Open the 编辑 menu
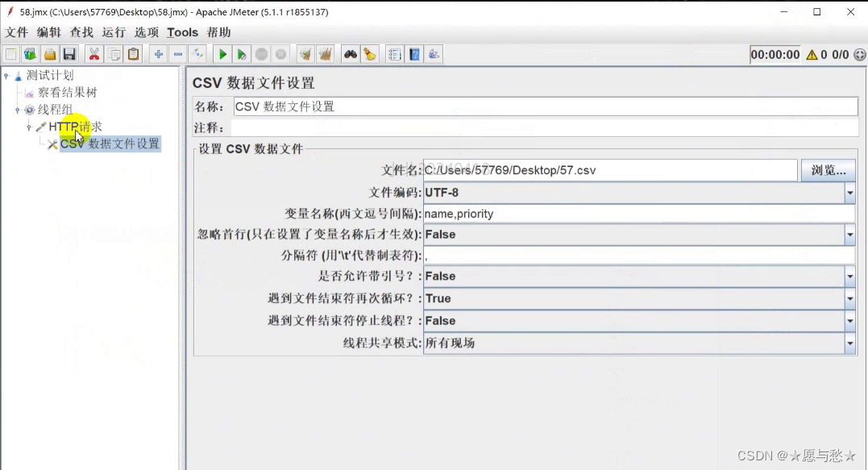This screenshot has height=470, width=868. click(48, 32)
